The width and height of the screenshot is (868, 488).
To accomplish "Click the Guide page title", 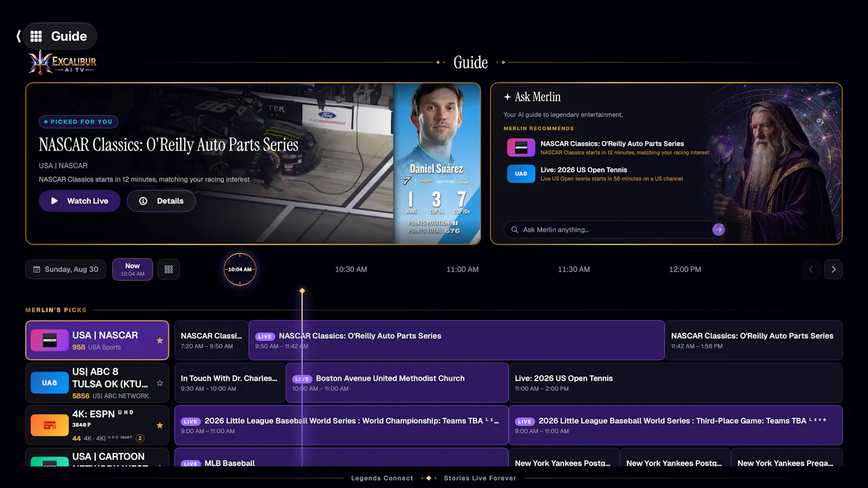I will (x=470, y=62).
